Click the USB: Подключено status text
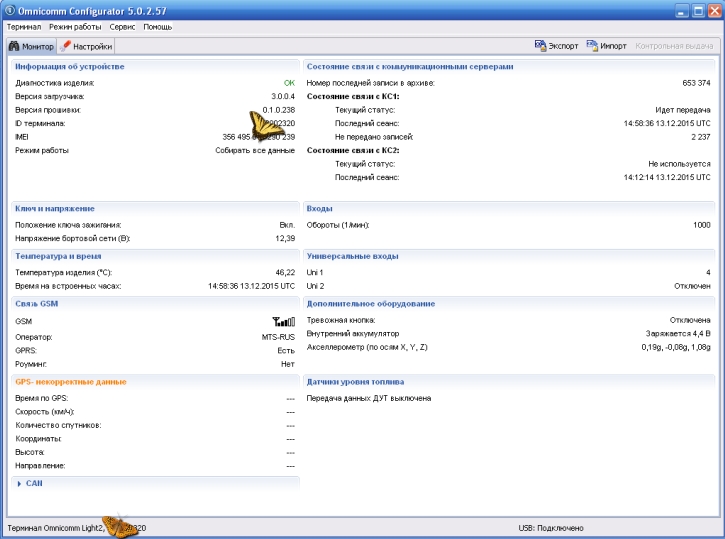 (545, 527)
